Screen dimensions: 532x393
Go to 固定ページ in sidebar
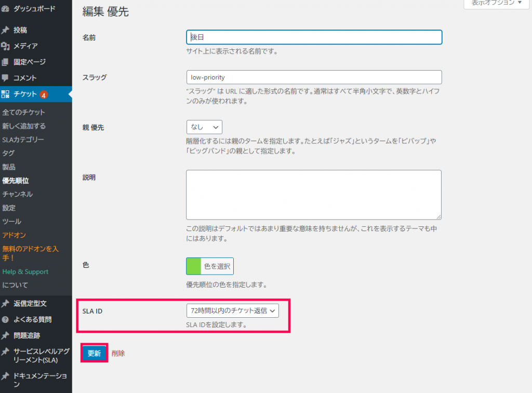(x=30, y=62)
